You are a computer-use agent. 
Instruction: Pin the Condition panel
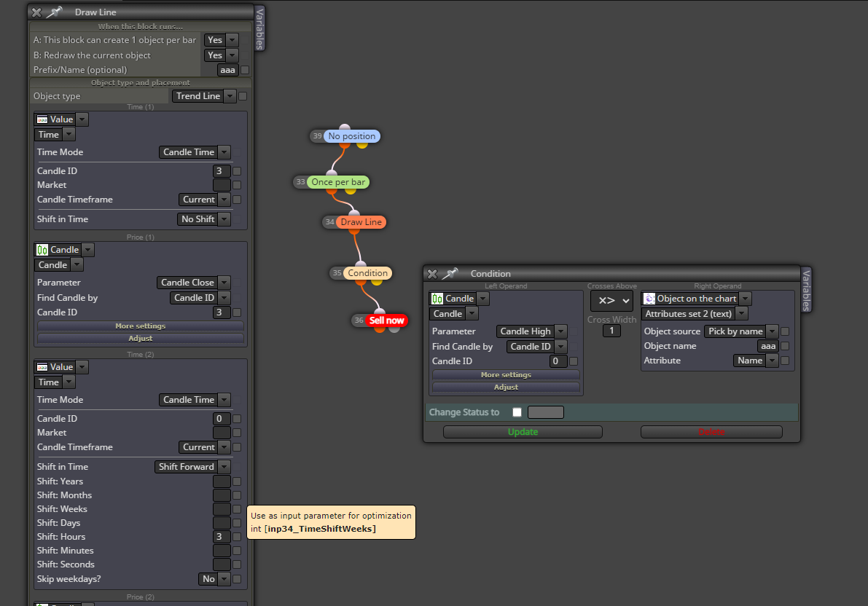tap(450, 273)
